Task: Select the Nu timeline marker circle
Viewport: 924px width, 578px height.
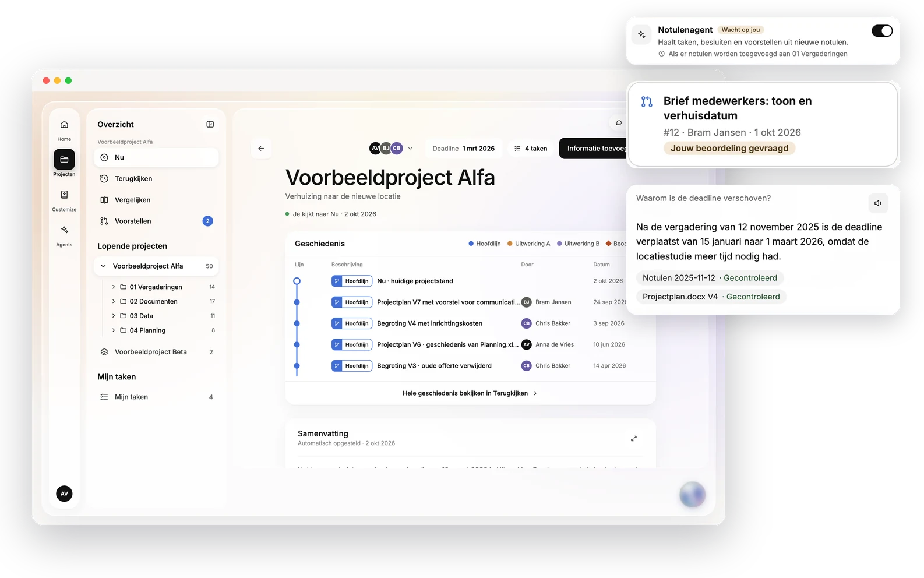Action: click(x=297, y=281)
